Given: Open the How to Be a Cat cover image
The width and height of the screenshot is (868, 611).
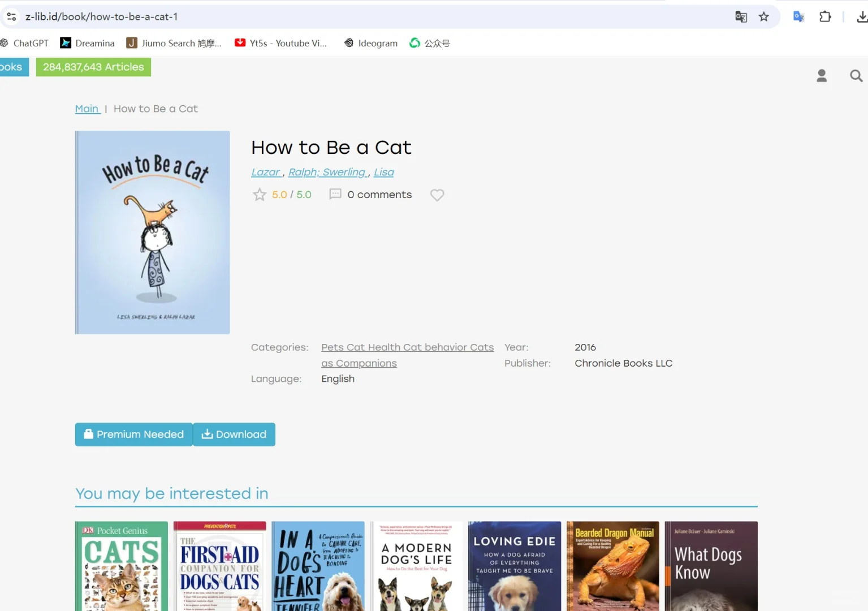Looking at the screenshot, I should coord(153,233).
